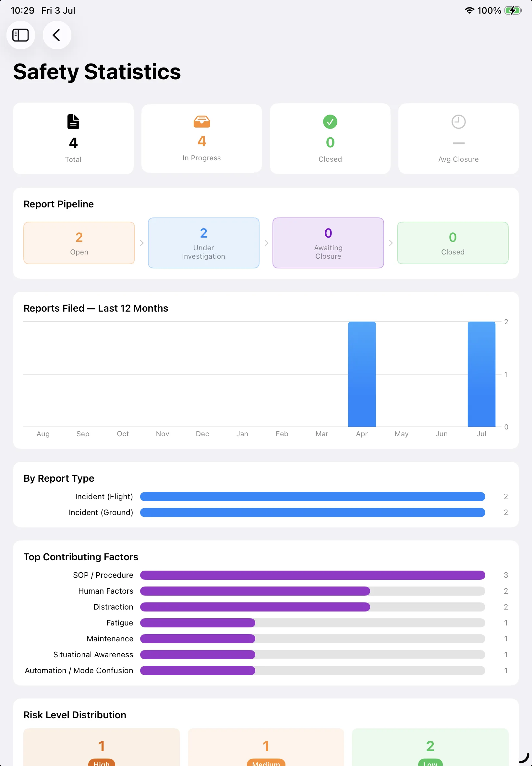Click the By Report Type heading
The width and height of the screenshot is (532, 766).
59,478
